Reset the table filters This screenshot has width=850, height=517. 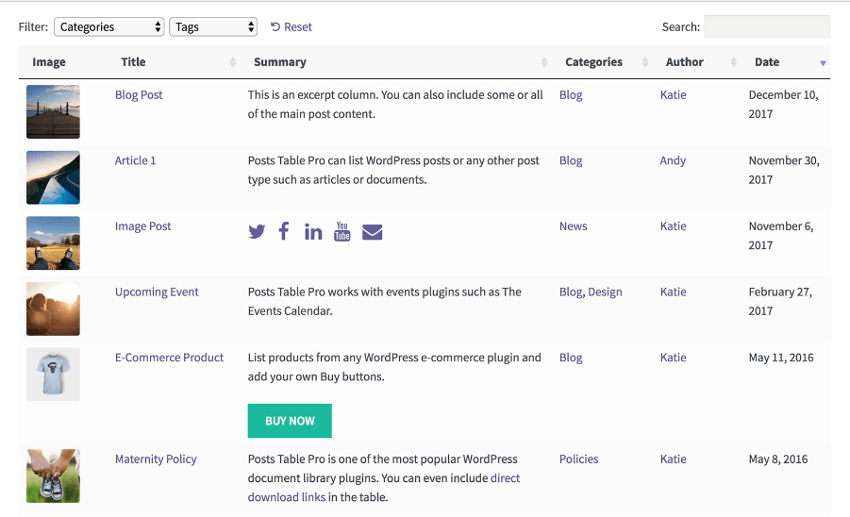click(x=291, y=27)
